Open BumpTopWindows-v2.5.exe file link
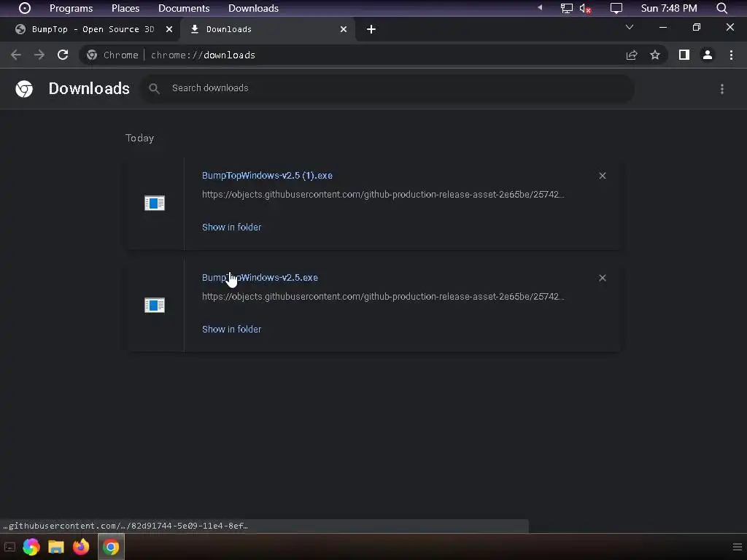The image size is (747, 560). (x=260, y=277)
